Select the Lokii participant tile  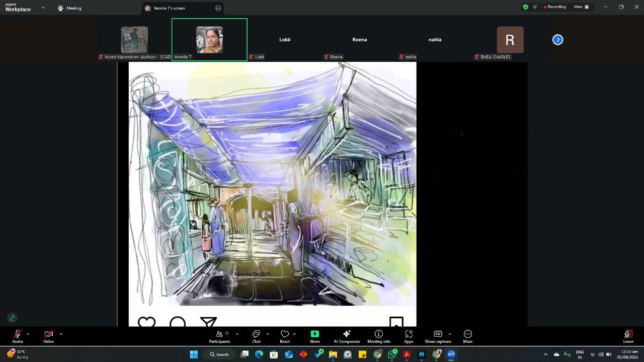point(285,40)
